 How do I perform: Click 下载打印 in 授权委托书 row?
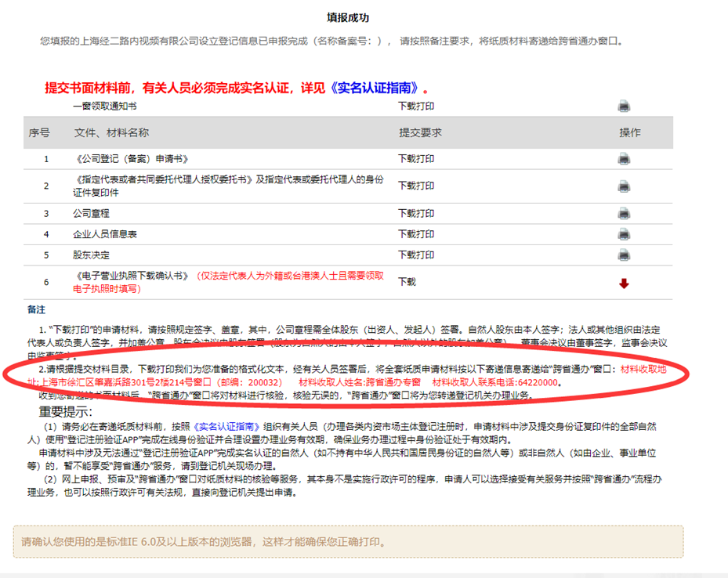[x=416, y=186]
